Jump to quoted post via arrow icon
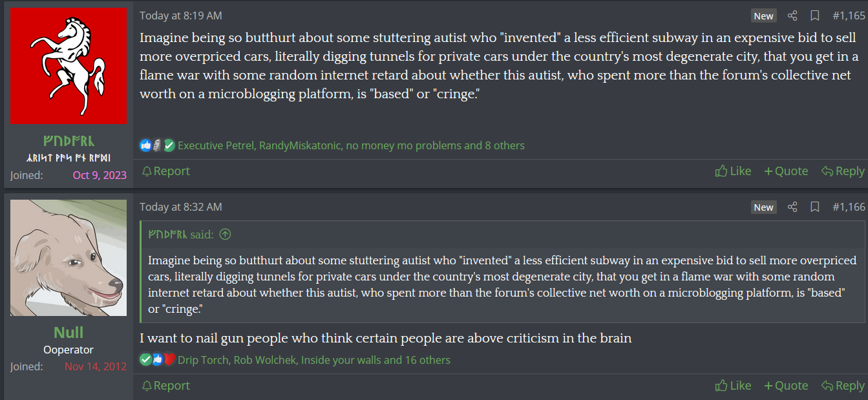 click(x=225, y=235)
